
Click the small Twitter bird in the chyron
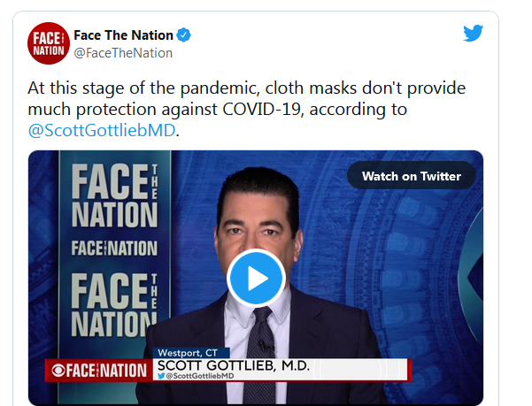coord(161,376)
